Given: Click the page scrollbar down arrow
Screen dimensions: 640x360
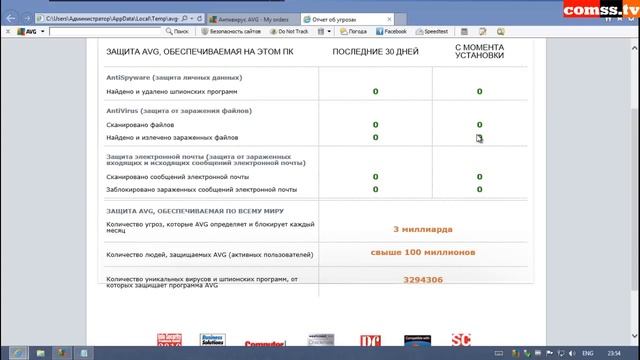Looking at the screenshot, I should [x=634, y=336].
